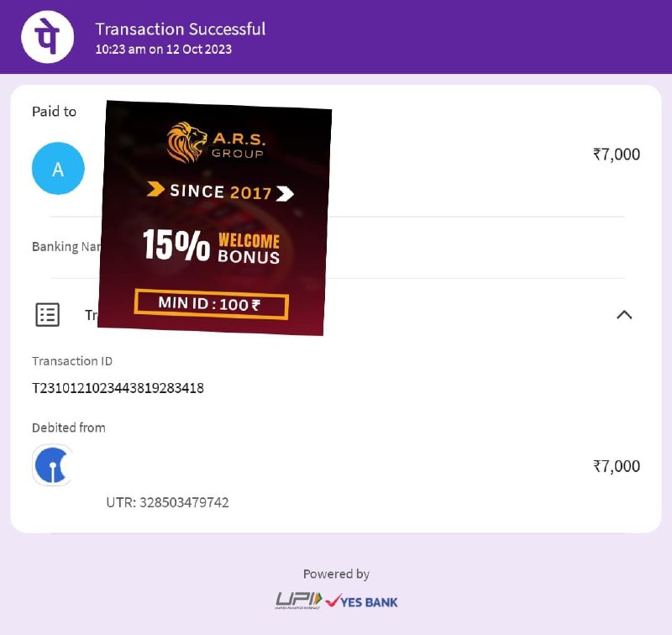Click the transfer details list icon
Viewport: 672px width, 635px height.
pyautogui.click(x=48, y=315)
